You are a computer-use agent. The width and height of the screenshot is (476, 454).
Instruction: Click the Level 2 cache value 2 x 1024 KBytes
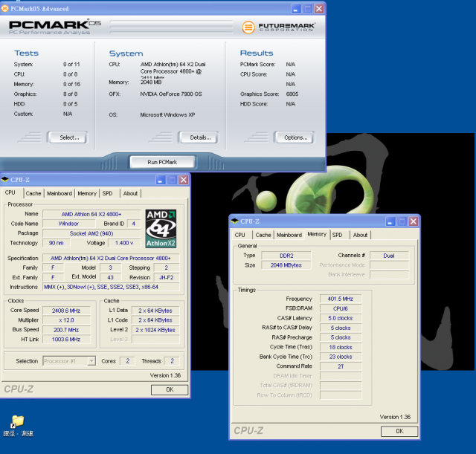[155, 330]
